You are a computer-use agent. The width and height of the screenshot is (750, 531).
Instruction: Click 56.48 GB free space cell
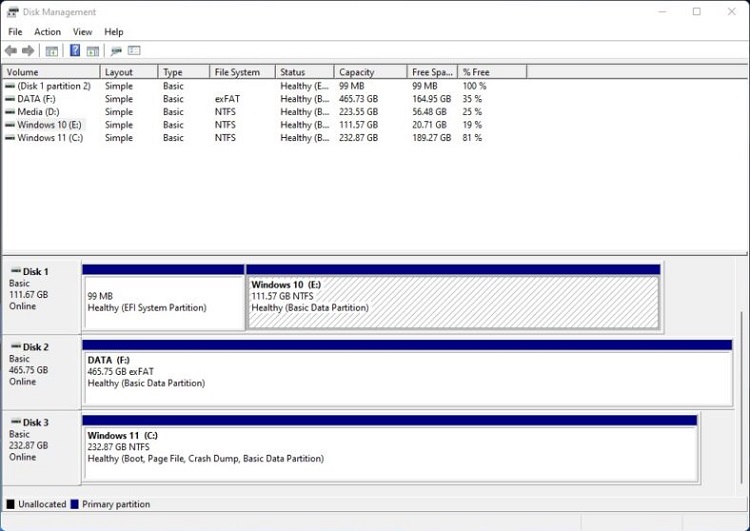tap(430, 112)
